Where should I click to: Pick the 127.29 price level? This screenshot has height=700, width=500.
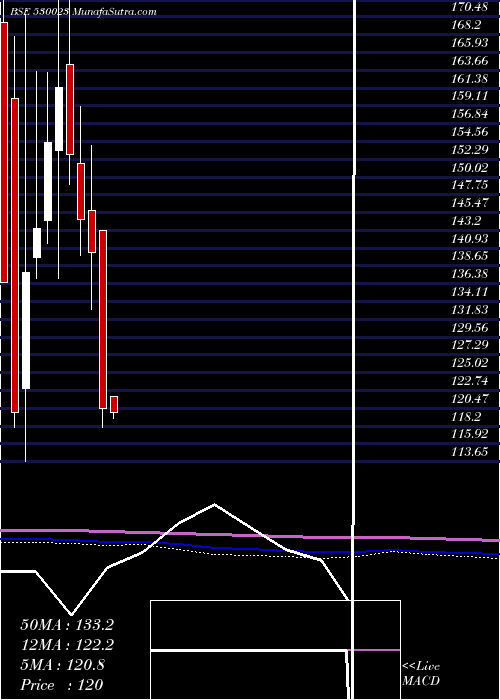click(x=470, y=345)
